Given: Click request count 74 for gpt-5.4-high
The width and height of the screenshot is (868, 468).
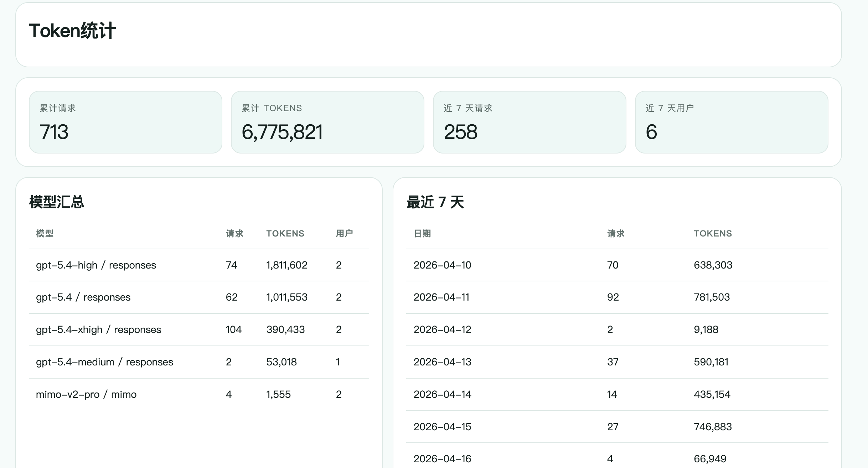Looking at the screenshot, I should [231, 265].
